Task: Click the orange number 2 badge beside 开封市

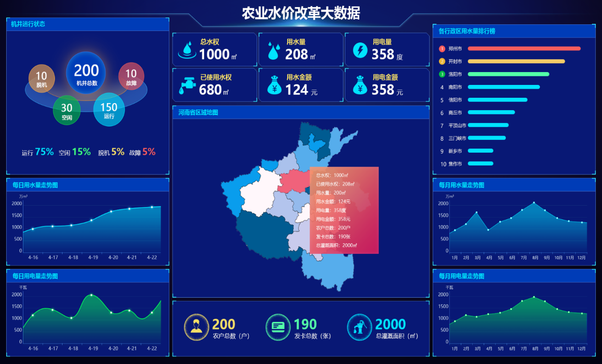Action: coord(442,61)
